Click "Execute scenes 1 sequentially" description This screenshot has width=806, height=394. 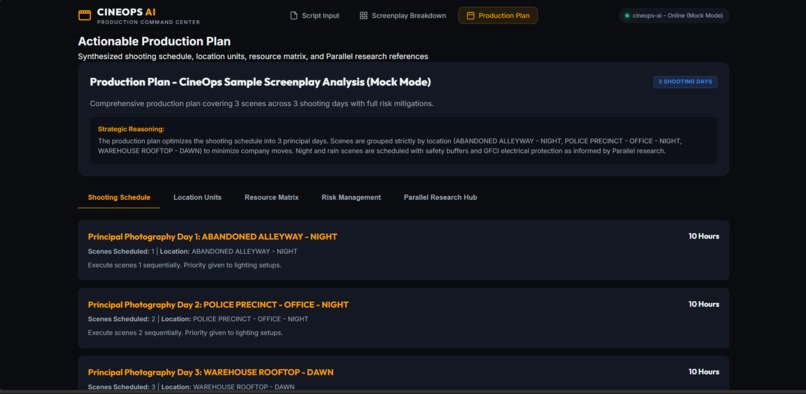click(185, 265)
